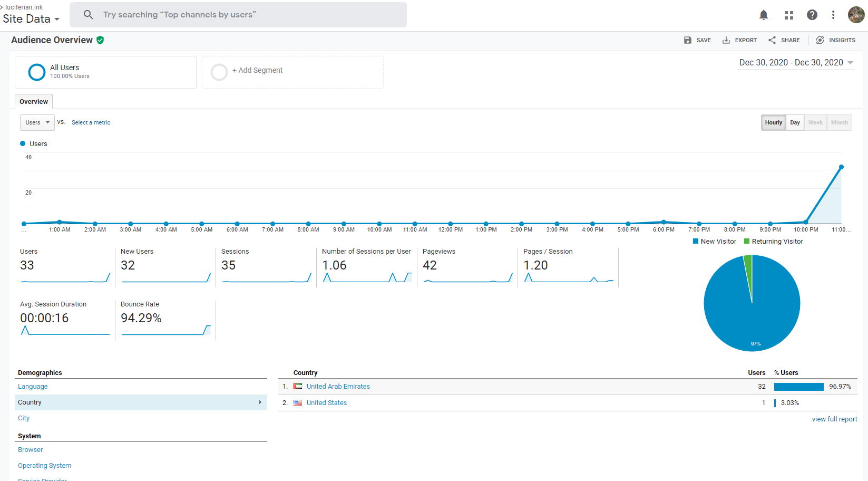868x481 pixels.
Task: Click the view full report link
Action: [834, 419]
